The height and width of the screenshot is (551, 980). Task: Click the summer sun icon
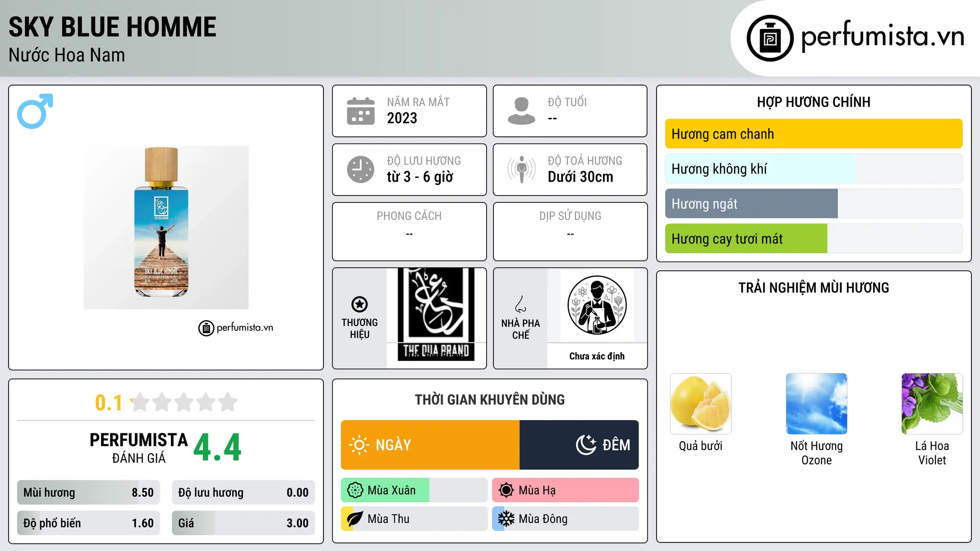tap(506, 490)
